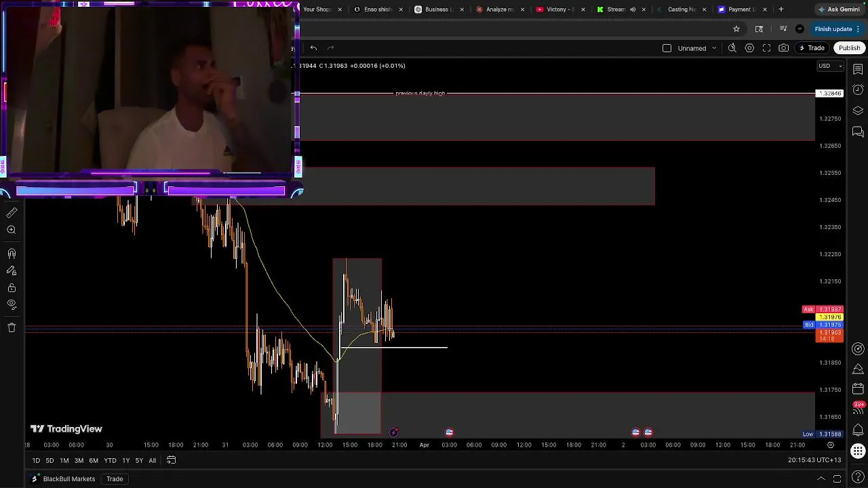868x488 pixels.
Task: Click the economic event flag at 03:00
Action: coord(449,432)
